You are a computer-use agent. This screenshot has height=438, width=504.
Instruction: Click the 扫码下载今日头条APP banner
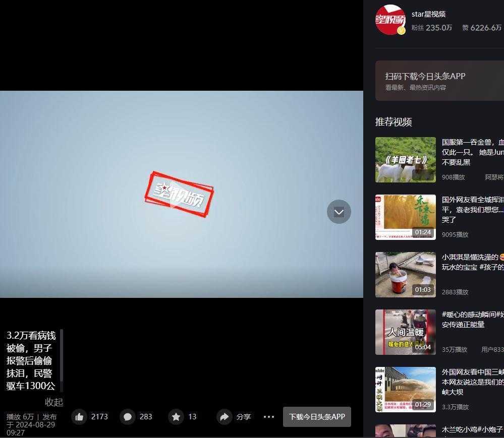tap(439, 81)
